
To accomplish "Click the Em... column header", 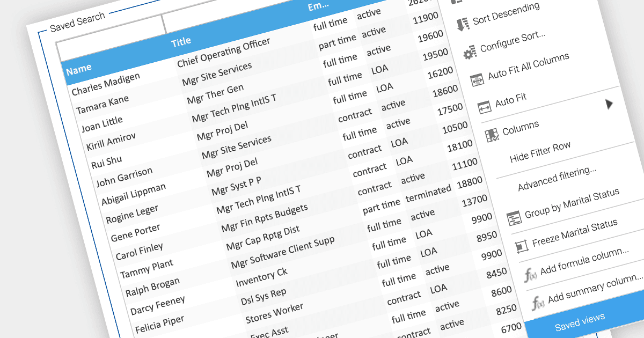I will coord(318,5).
